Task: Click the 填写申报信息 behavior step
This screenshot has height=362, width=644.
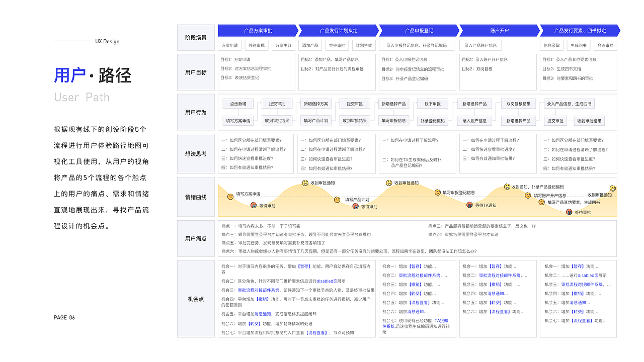Action: [393, 121]
